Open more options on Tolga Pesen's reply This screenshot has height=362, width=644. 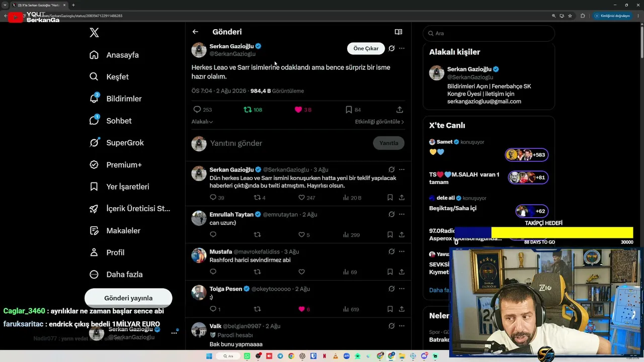[401, 289]
